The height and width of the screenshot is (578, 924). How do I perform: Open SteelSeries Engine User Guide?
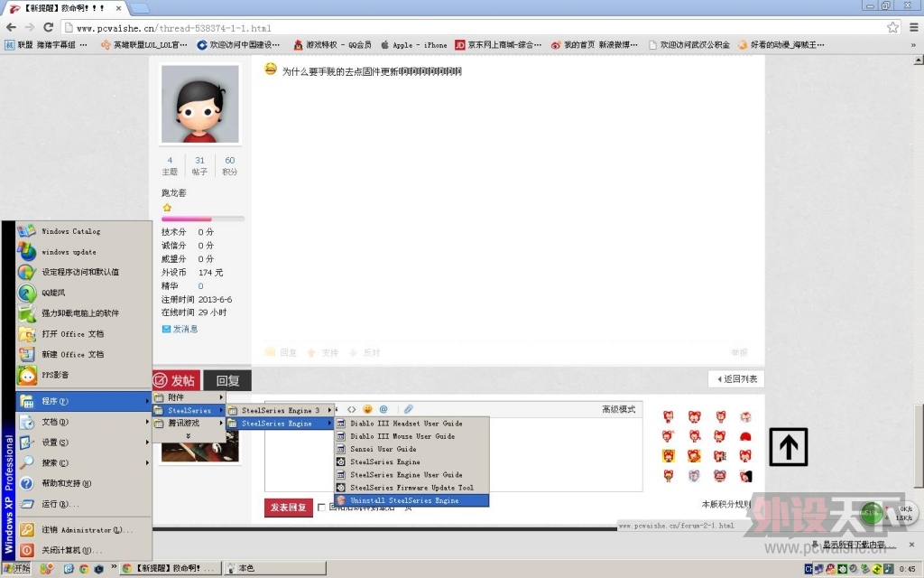[x=411, y=475]
